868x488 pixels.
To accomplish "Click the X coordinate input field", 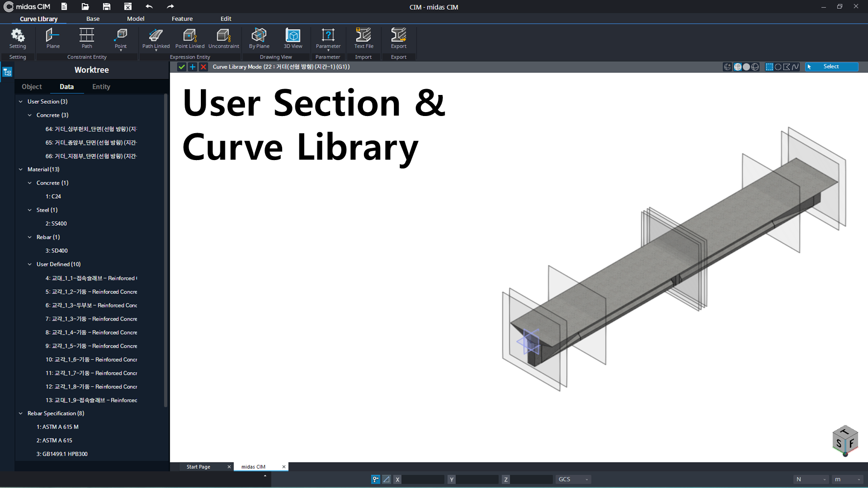I will point(423,479).
